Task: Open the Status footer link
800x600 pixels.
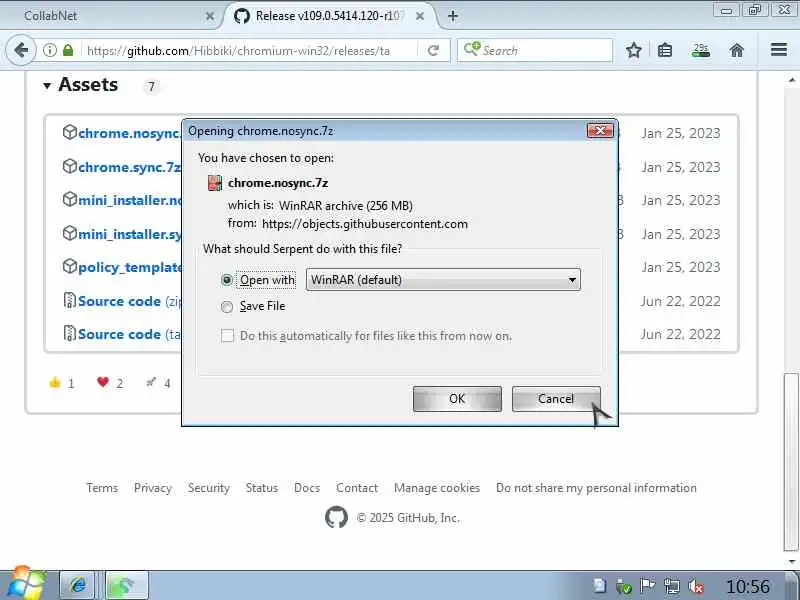Action: pyautogui.click(x=262, y=488)
